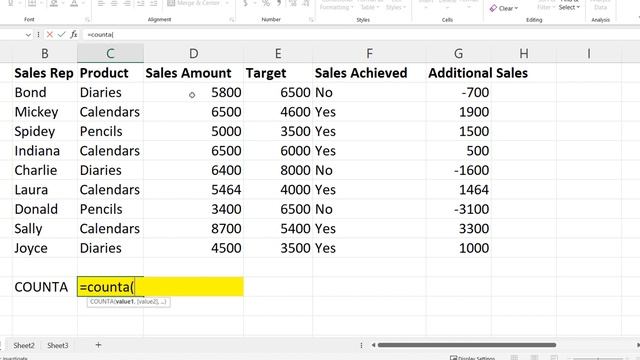Open the Number format dialog launcher

[x=311, y=20]
